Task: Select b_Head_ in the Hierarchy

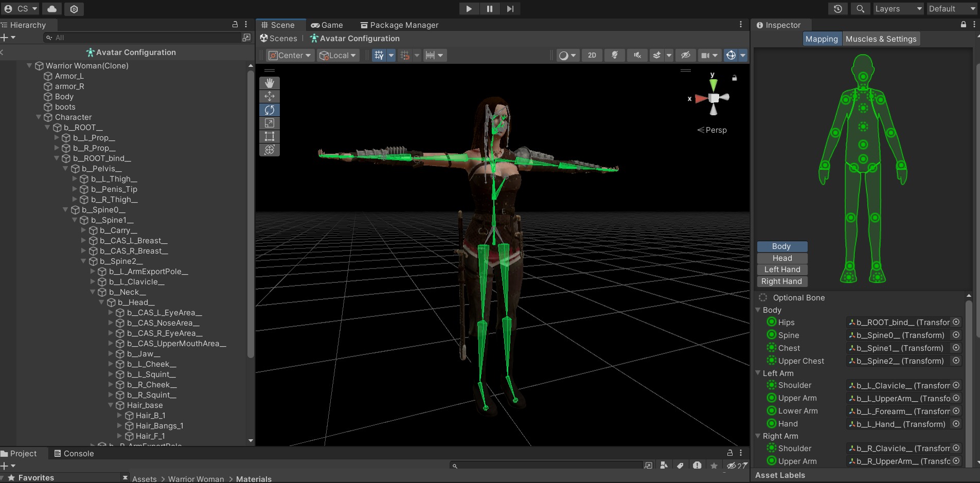Action: (x=136, y=302)
